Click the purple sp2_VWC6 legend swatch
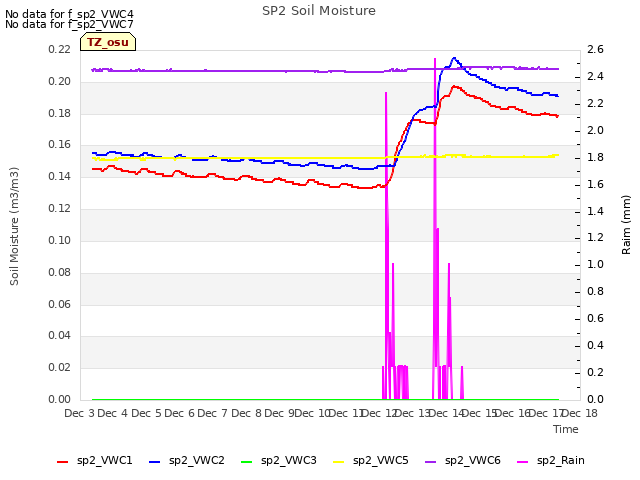 (431, 462)
